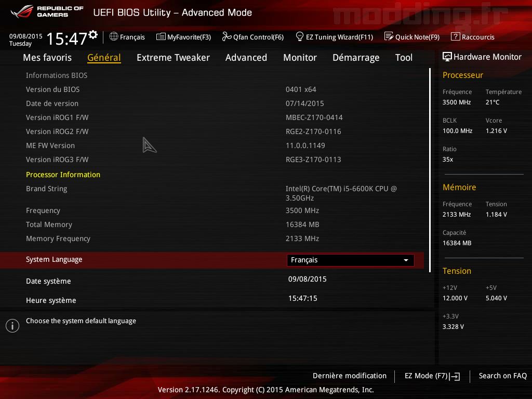The image size is (532, 399).
Task: Click the Hardware Monitor screen icon
Action: (x=447, y=57)
